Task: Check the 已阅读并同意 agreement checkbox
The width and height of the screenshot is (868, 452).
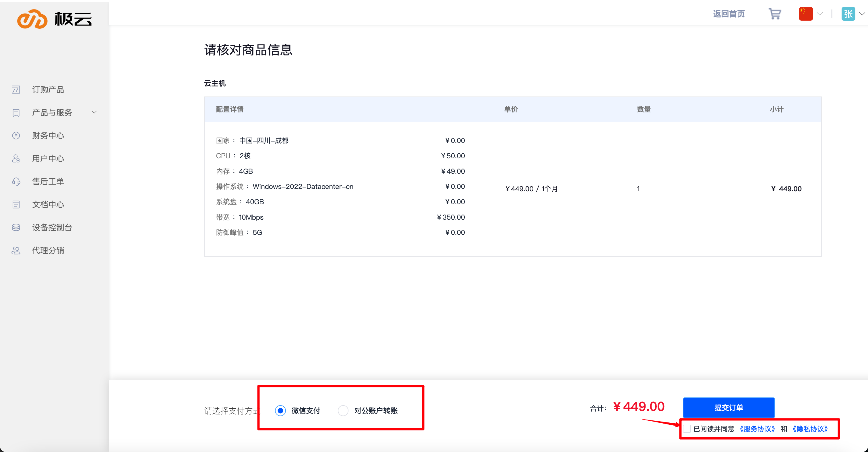Action: [687, 429]
